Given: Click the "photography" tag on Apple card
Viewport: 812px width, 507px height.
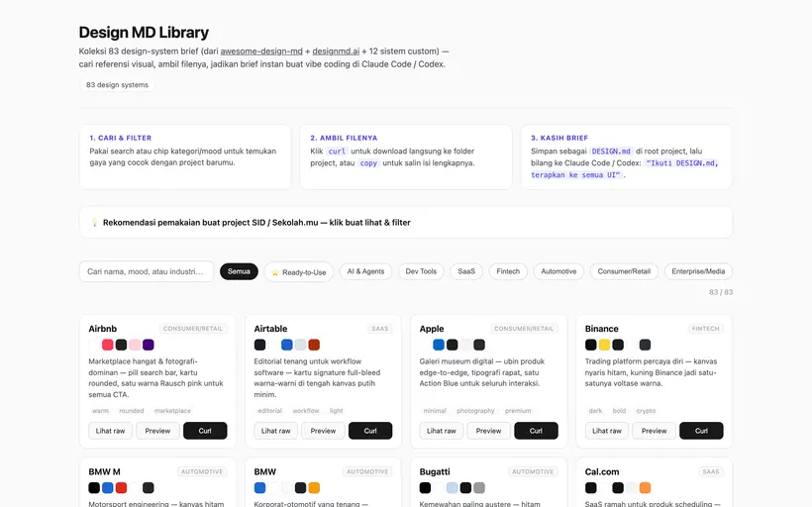Looking at the screenshot, I should [475, 411].
